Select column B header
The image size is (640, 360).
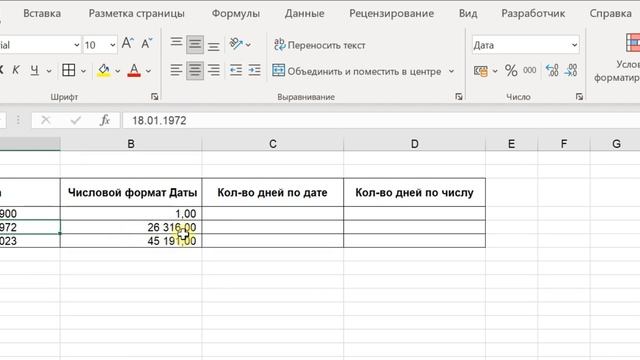[131, 144]
